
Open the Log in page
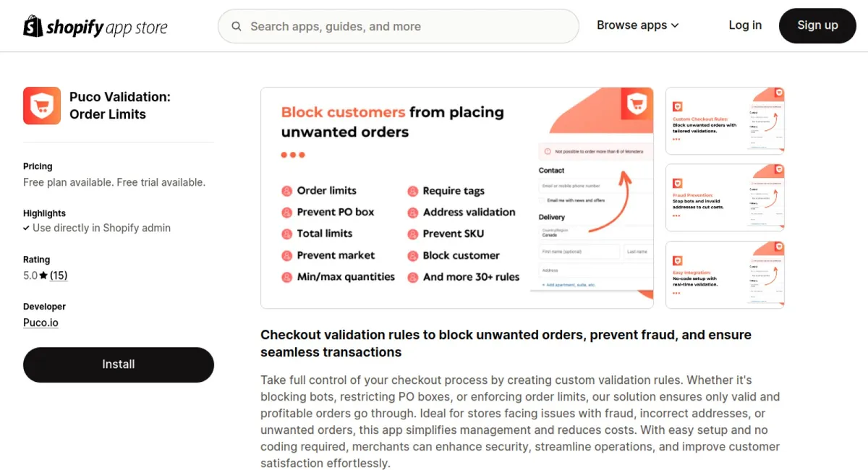pos(745,25)
